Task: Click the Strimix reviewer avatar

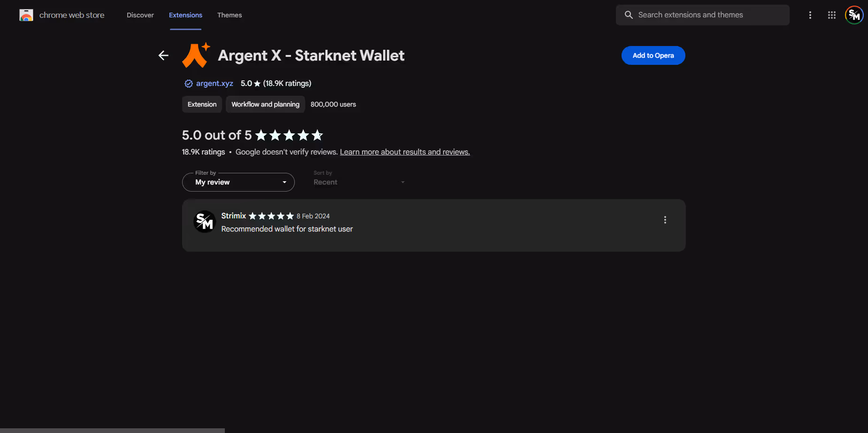Action: [x=205, y=221]
